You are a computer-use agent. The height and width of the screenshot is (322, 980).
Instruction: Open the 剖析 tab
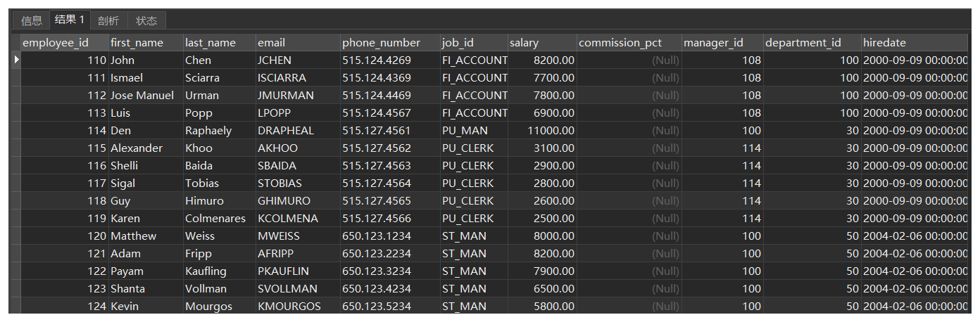coord(108,20)
